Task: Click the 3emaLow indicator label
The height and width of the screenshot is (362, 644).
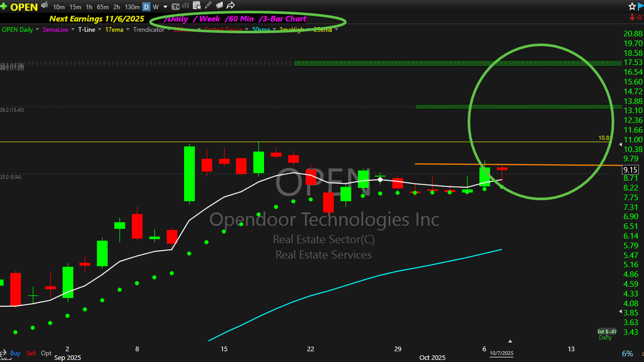Action: point(55,29)
